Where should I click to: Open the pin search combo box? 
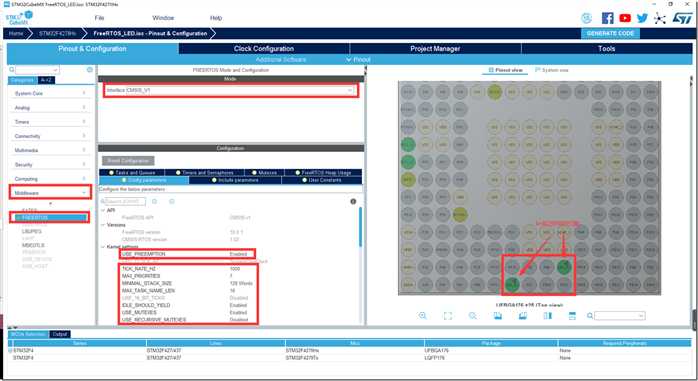620,316
